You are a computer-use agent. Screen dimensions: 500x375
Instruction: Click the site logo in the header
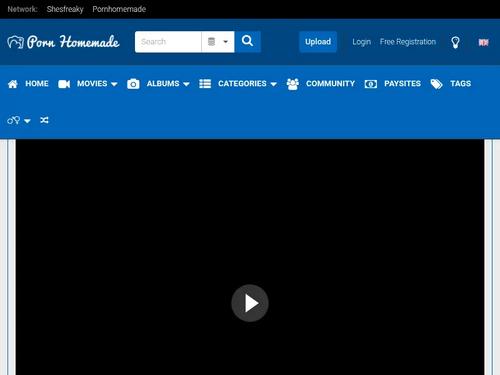[63, 42]
